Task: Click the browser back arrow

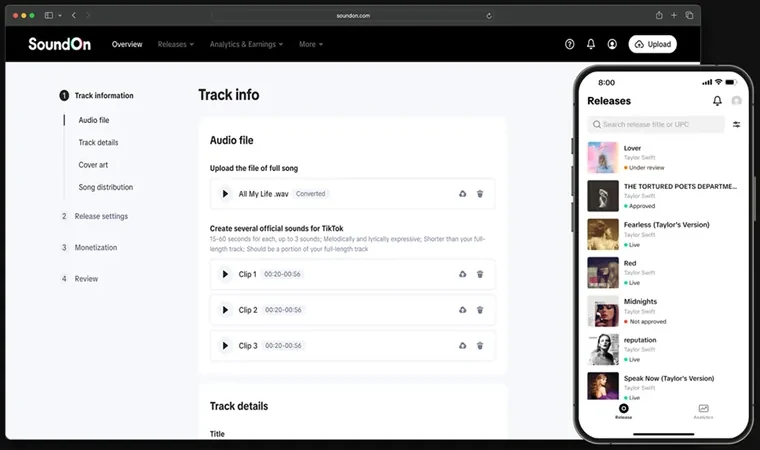Action: [74, 16]
